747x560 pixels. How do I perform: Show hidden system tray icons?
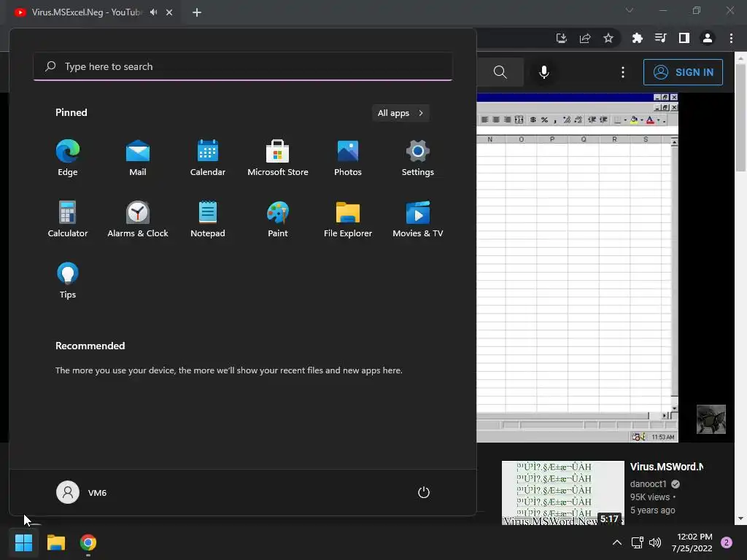coord(617,542)
